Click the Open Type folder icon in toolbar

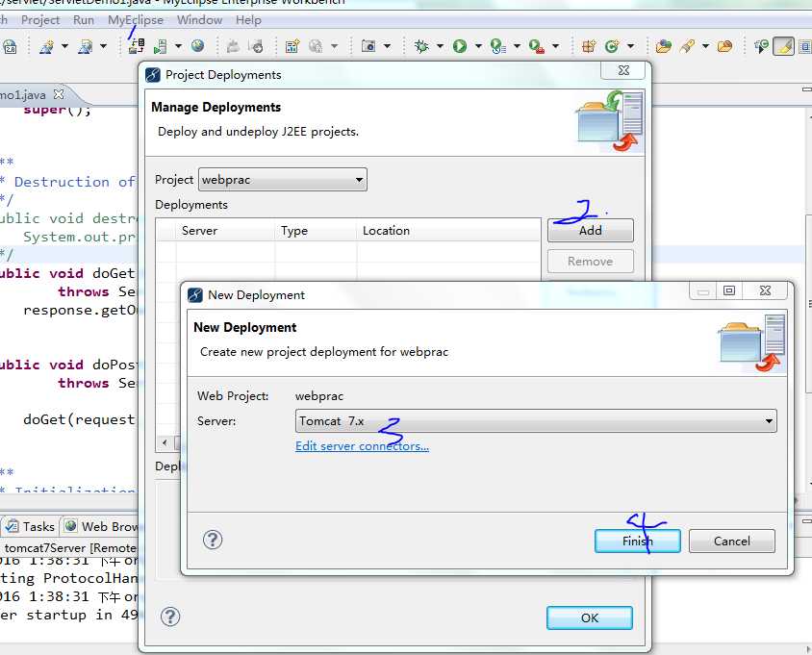pyautogui.click(x=664, y=46)
